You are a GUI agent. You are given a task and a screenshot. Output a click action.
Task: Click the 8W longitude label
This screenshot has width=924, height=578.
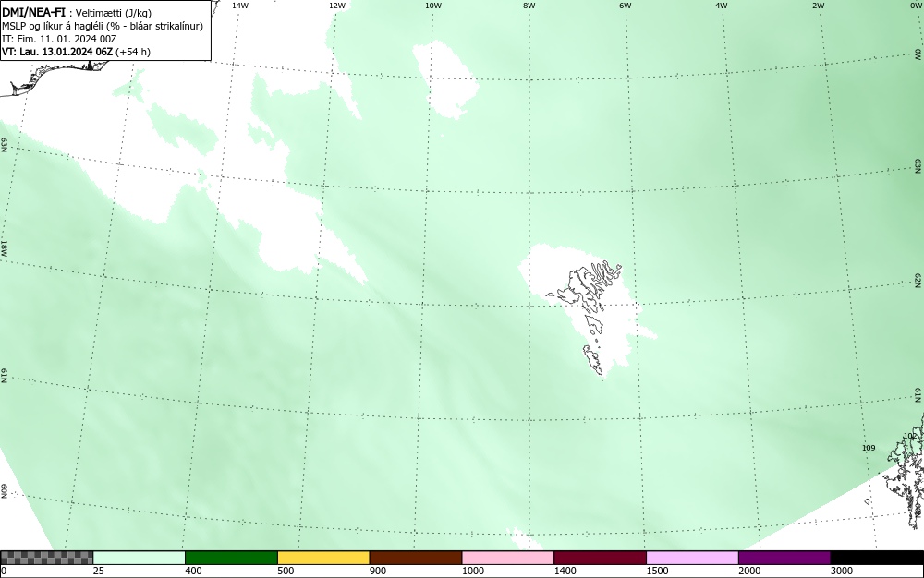(529, 6)
